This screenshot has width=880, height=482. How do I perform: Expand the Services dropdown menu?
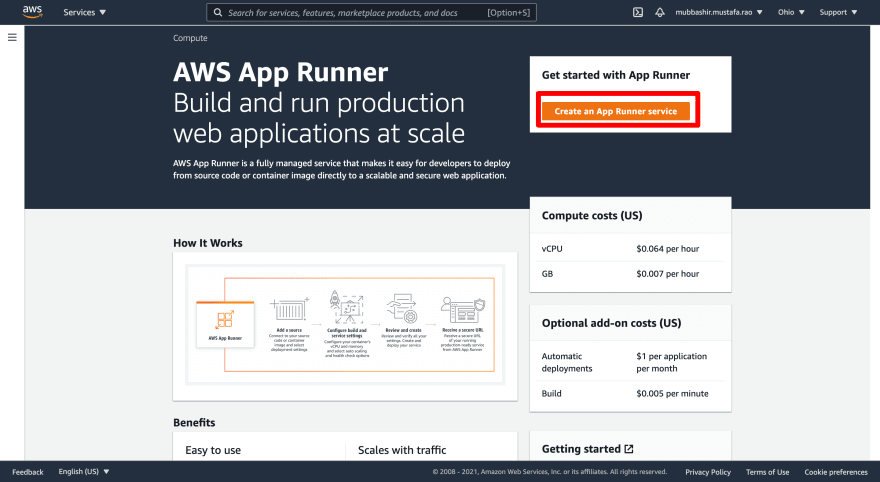[x=84, y=12]
